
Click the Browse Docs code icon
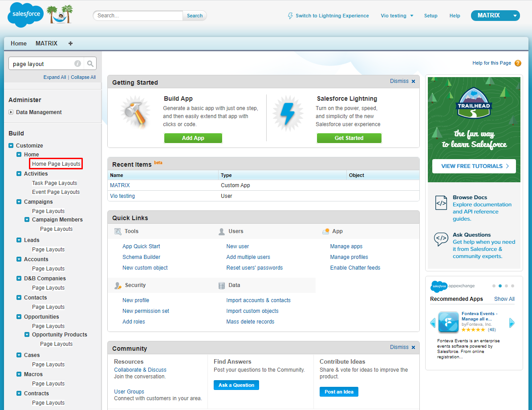(x=441, y=203)
